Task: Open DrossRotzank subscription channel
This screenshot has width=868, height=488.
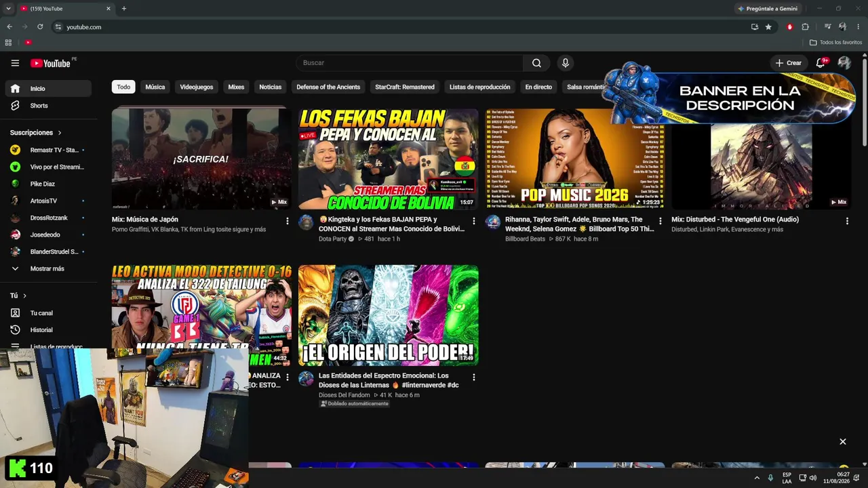Action: point(47,218)
